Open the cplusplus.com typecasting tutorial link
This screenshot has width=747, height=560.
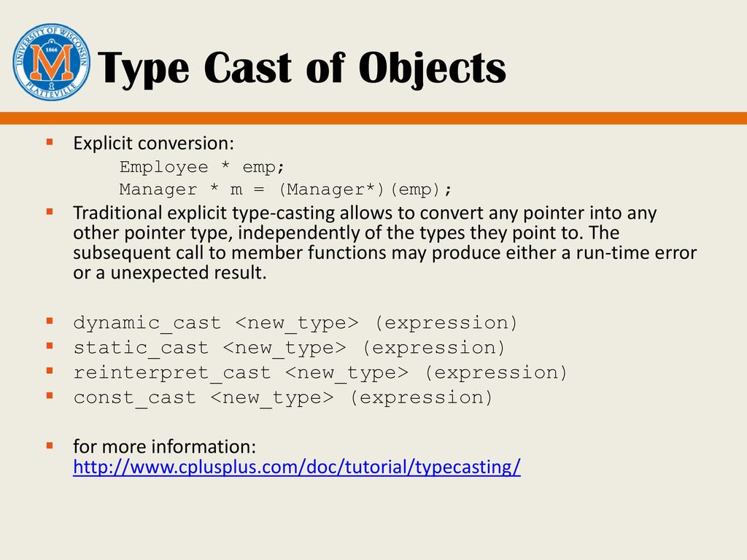297,467
